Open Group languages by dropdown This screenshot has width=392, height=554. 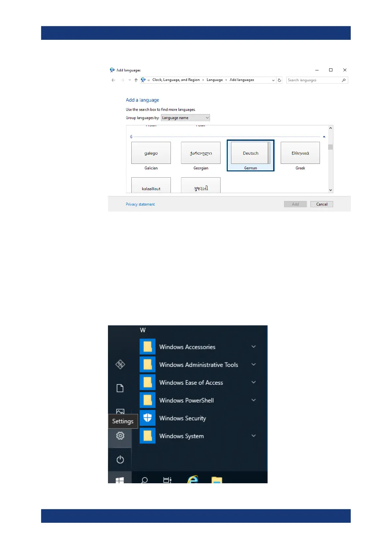185,118
